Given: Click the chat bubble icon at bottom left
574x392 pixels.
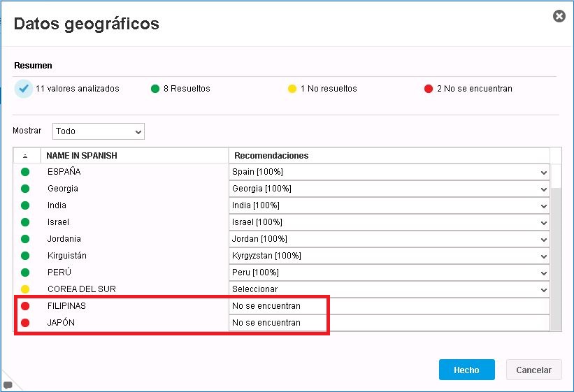Looking at the screenshot, I should [x=8, y=385].
